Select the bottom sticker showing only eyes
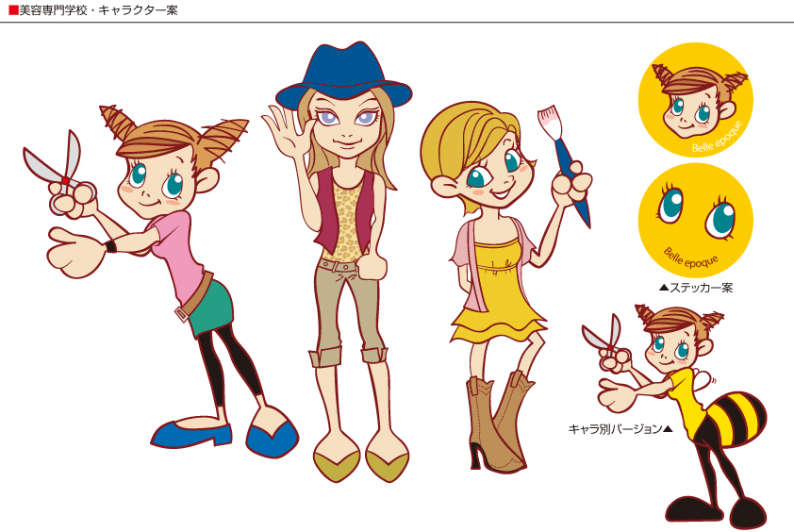Viewport: 794px width, 532px height. coord(695,220)
